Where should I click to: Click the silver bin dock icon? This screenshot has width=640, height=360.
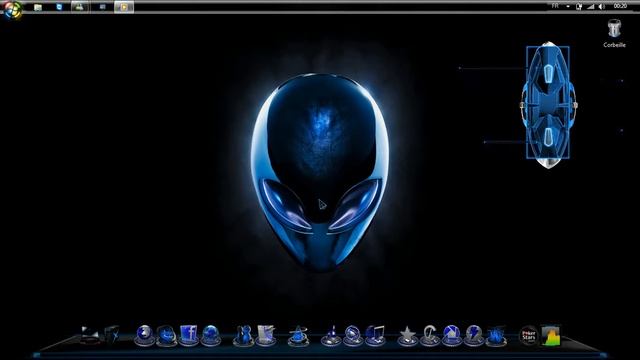point(266,336)
